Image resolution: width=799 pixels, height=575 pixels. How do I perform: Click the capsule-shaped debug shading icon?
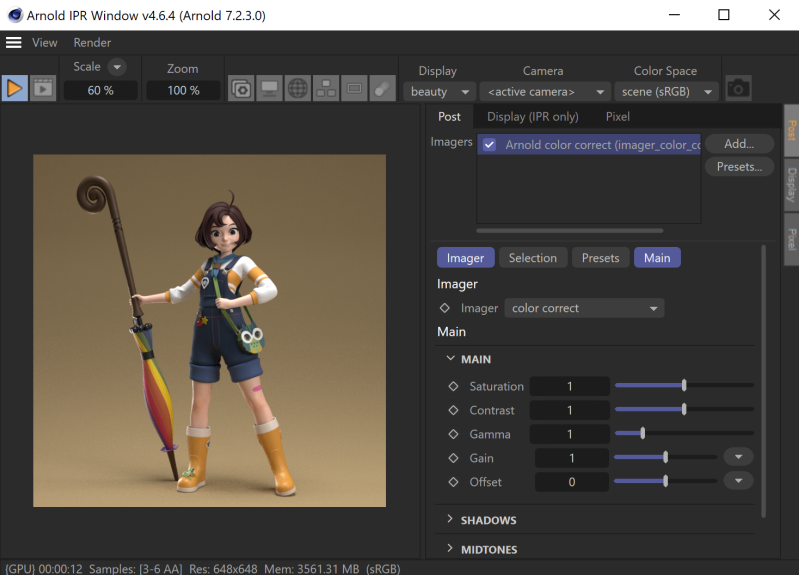pos(382,89)
